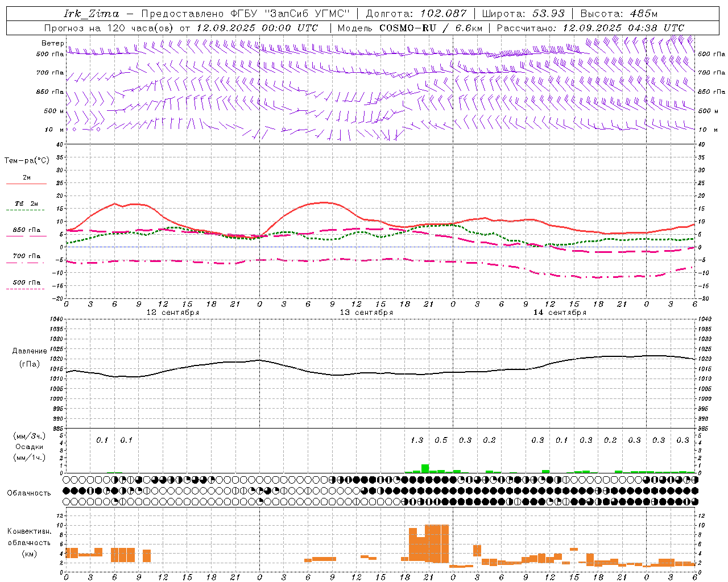Click the tallest orange convective cloud bar
Viewport: 728px width, 582px height.
click(437, 543)
